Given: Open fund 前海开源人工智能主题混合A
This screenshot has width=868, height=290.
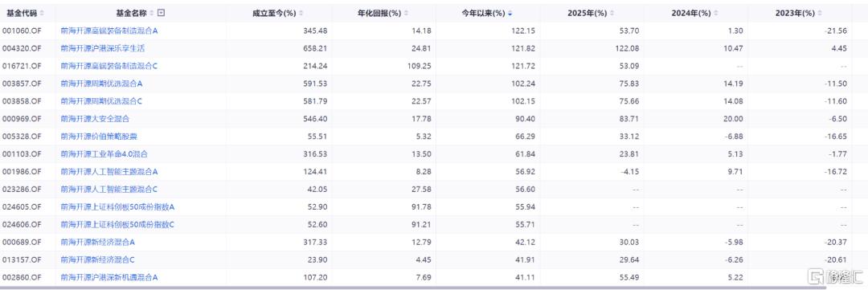Looking at the screenshot, I should tap(109, 172).
